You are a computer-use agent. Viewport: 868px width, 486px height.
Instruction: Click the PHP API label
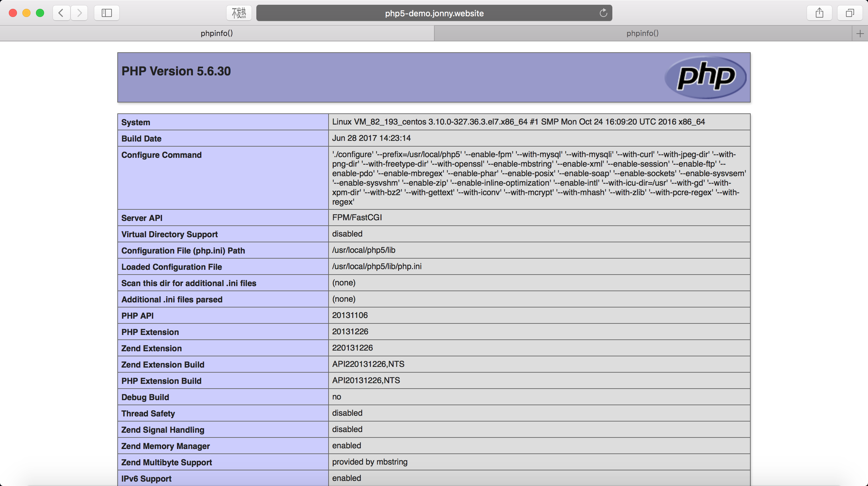137,316
